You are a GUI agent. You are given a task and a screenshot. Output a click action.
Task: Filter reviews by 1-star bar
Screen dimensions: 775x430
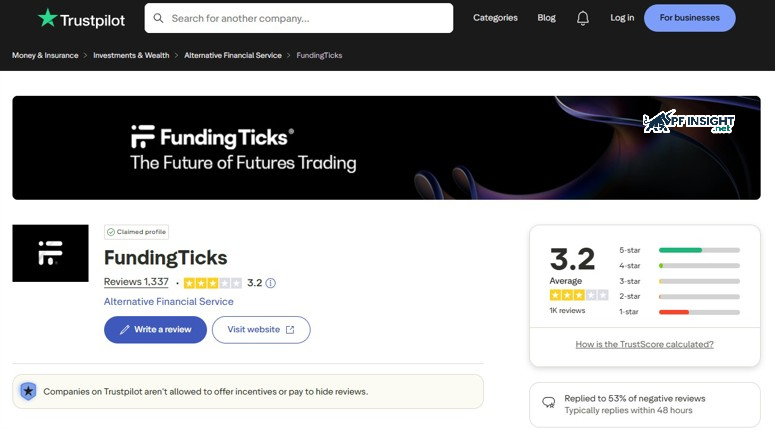(699, 312)
